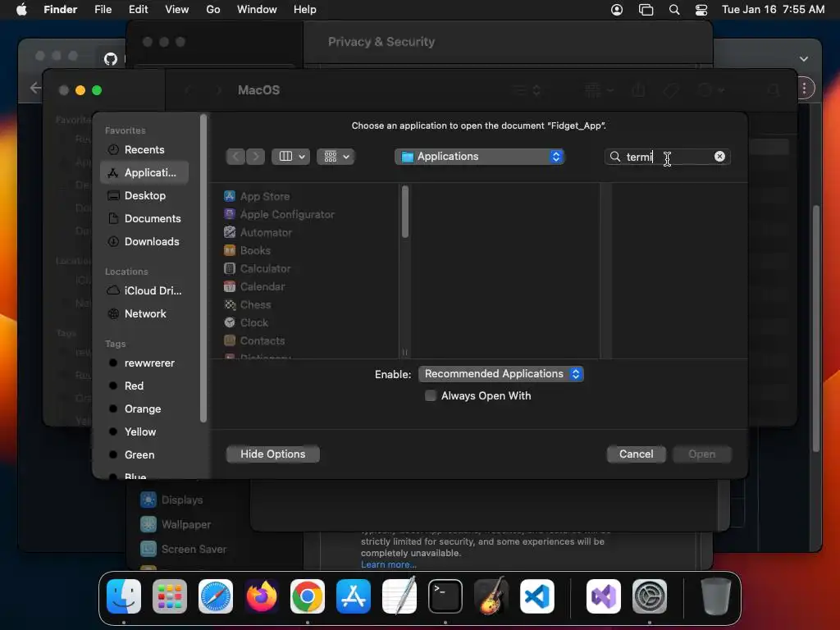Image resolution: width=840 pixels, height=630 pixels.
Task: Open Control Center in menu bar
Action: coord(701,10)
